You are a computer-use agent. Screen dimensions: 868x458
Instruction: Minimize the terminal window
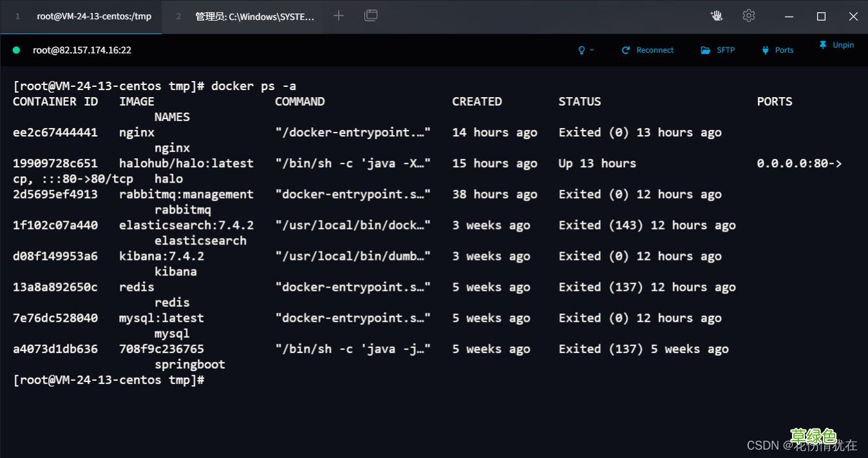[789, 17]
